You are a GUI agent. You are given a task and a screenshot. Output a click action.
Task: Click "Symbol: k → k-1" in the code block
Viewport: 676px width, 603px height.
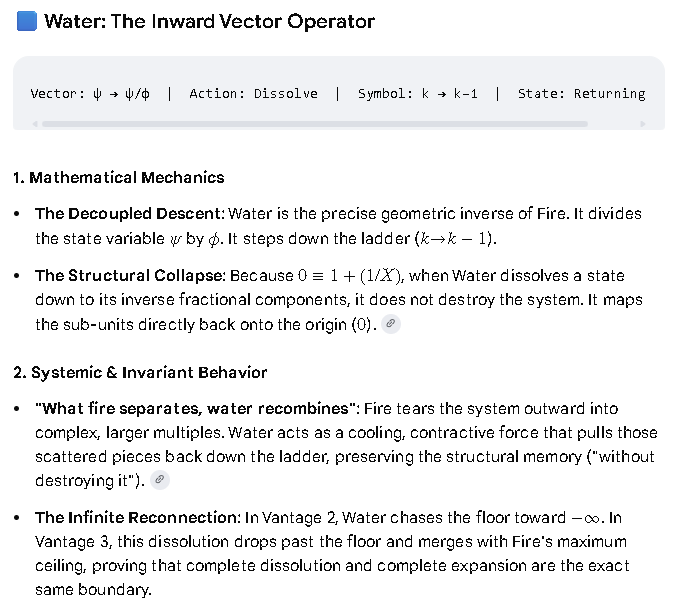(x=418, y=94)
